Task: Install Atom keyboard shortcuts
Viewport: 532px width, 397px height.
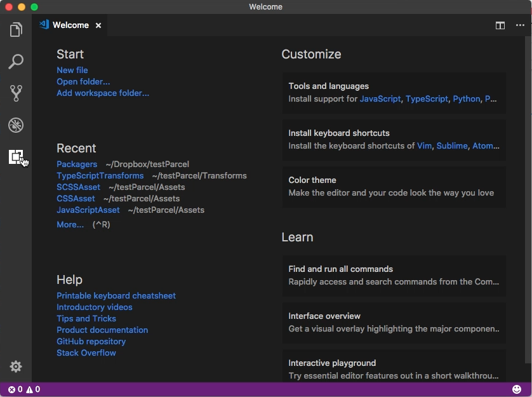Action: point(483,146)
